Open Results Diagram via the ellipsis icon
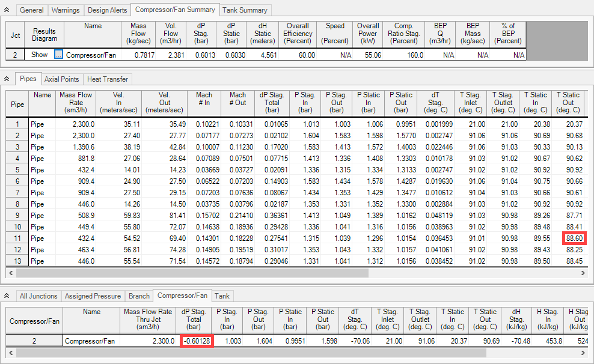Screen dimensions: 594x364 (58, 54)
